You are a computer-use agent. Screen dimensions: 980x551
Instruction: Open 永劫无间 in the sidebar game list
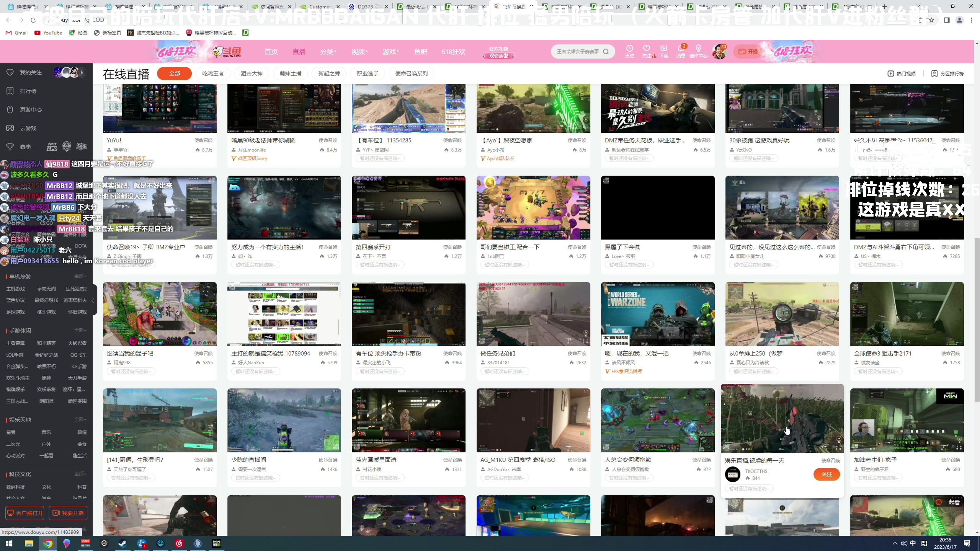46,289
